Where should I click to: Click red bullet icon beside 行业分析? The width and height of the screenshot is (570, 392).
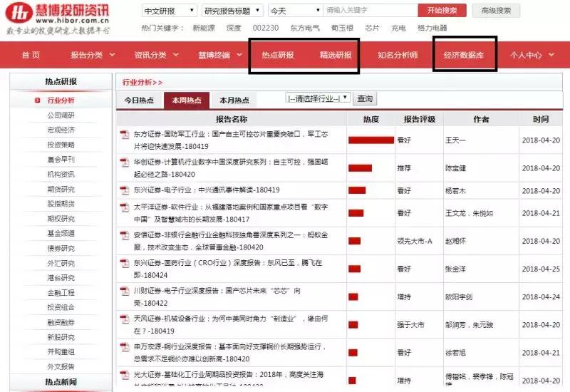pos(37,100)
